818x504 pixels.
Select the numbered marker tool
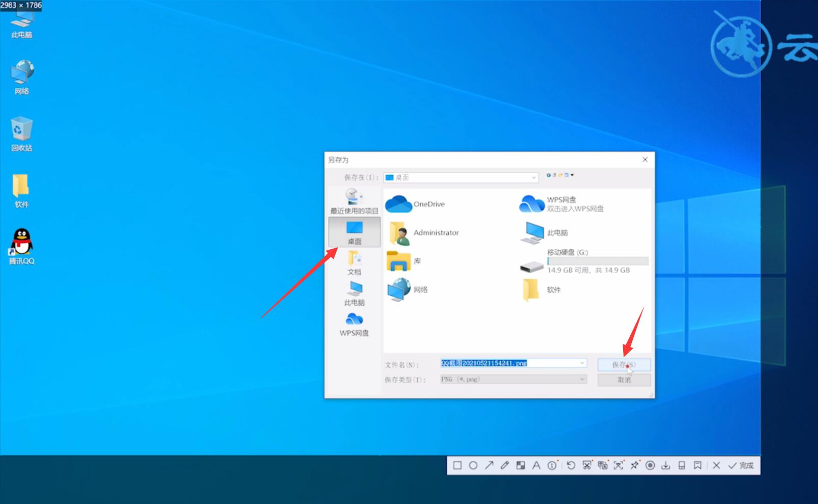tap(552, 465)
